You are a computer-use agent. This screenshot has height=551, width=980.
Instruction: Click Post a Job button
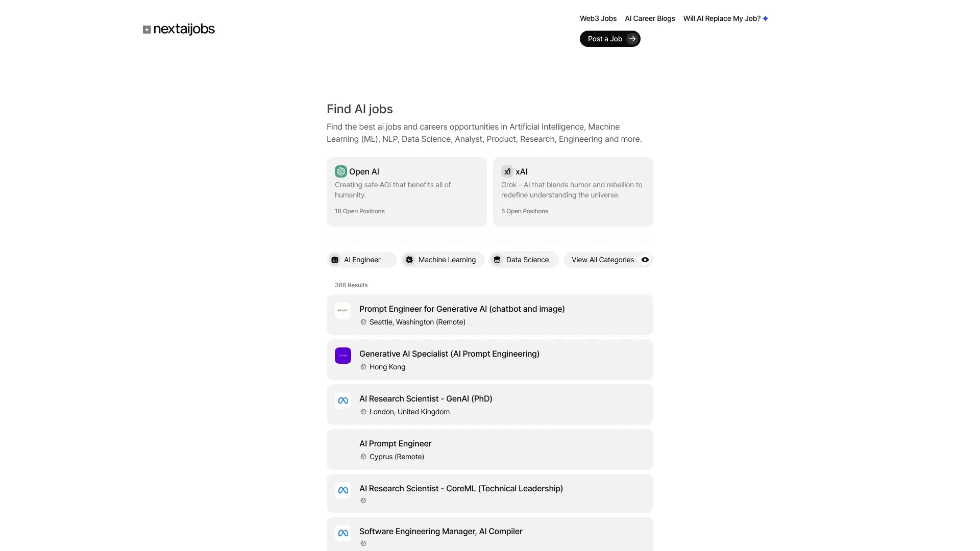tap(610, 38)
